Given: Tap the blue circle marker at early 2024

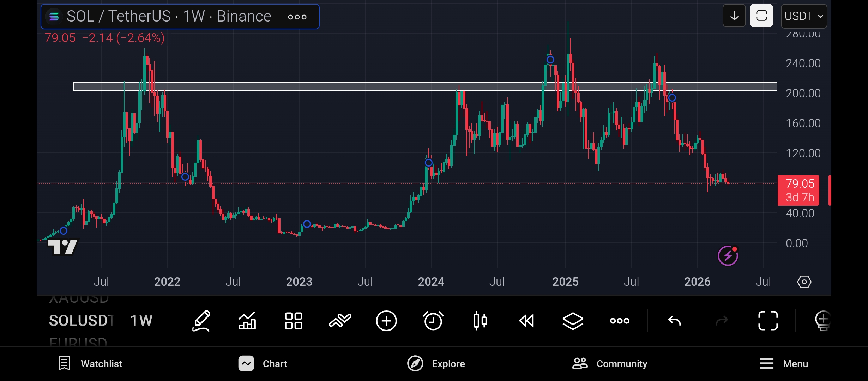Looking at the screenshot, I should coord(428,163).
